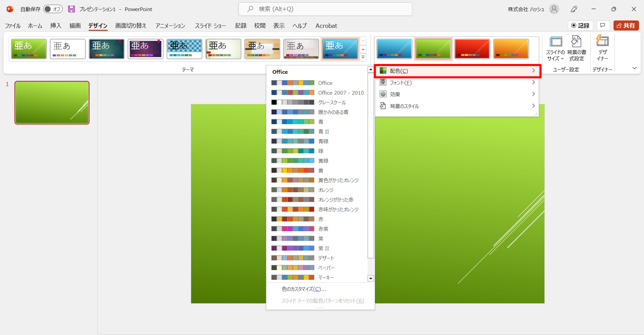
Task: Open the ファイル tab
Action: (13, 26)
